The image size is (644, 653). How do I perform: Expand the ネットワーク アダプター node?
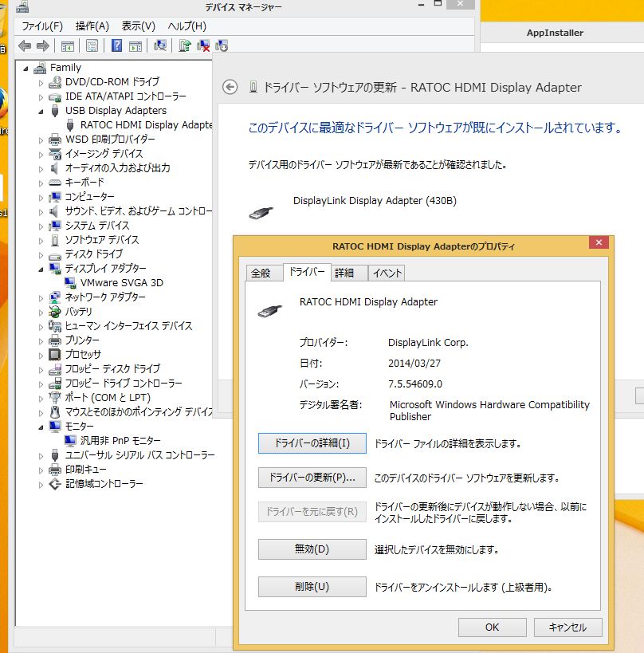click(41, 297)
